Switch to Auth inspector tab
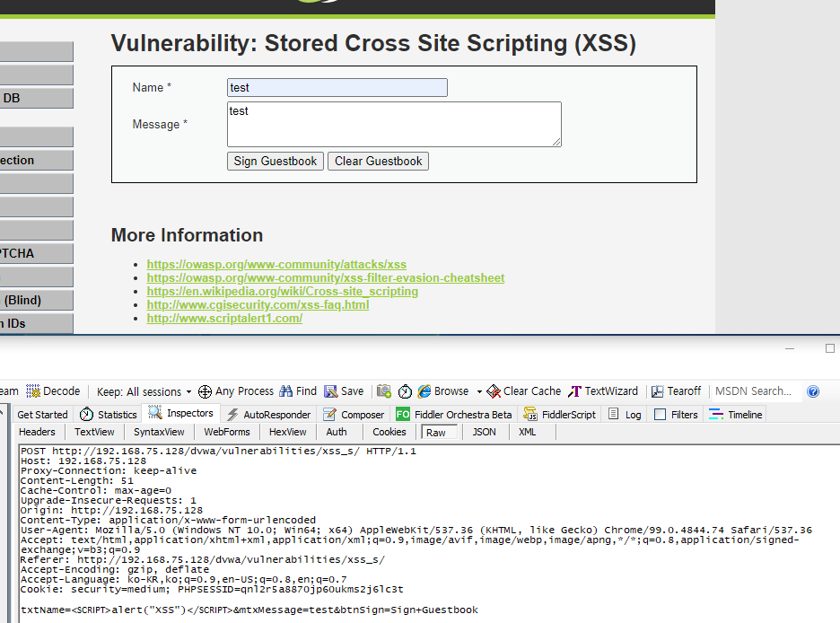Viewport: 840px width, 623px height. click(337, 432)
